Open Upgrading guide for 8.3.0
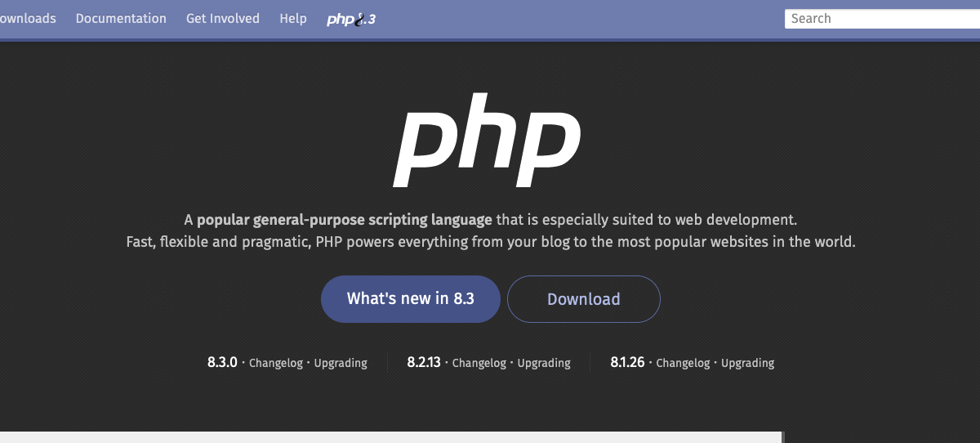The height and width of the screenshot is (443, 980). coord(341,363)
